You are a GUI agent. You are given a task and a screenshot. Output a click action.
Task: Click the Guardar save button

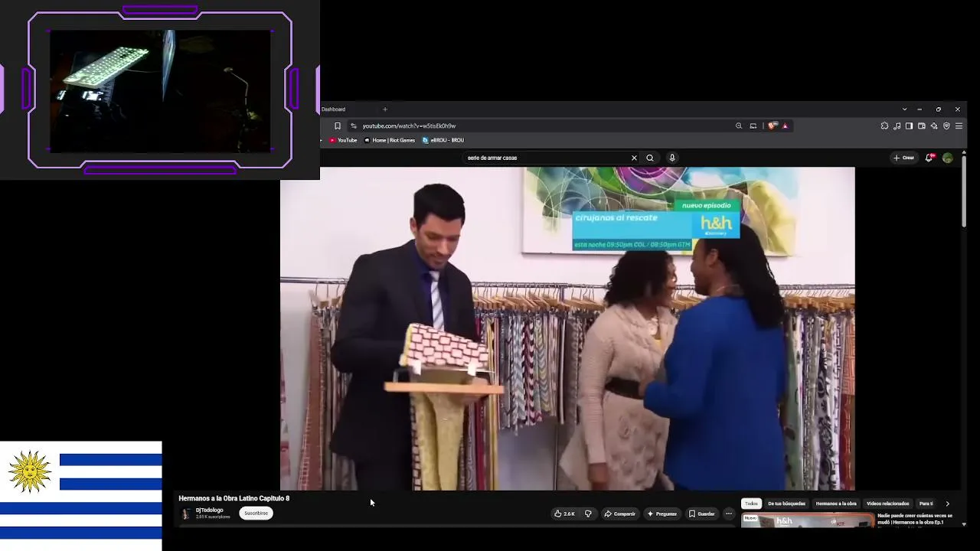[701, 514]
